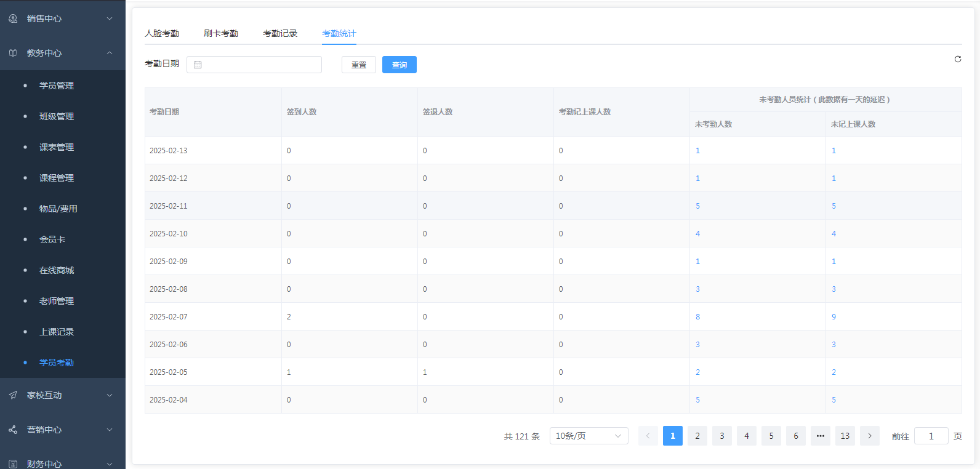Jump to last page 13
The image size is (980, 469).
tap(845, 436)
